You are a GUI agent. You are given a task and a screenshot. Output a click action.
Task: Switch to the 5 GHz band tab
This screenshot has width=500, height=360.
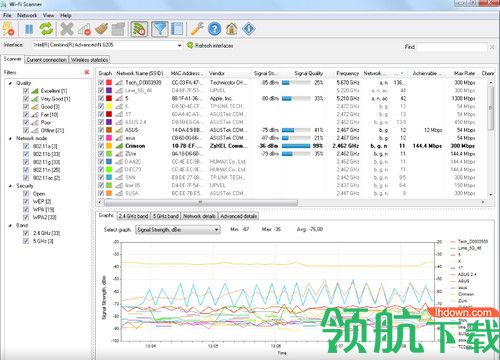(166, 216)
